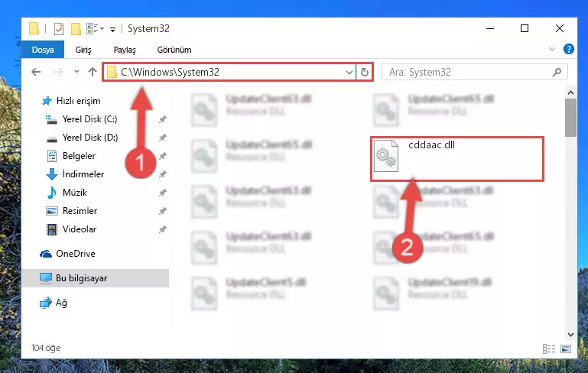Open Yerel Disk (C:) in sidebar
This screenshot has height=373, width=588.
(x=89, y=118)
